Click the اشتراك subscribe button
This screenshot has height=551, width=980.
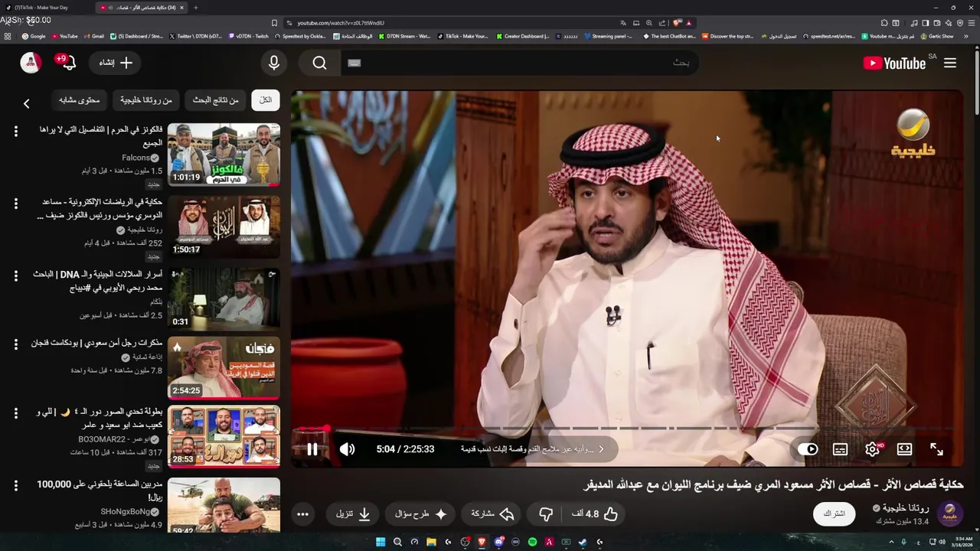tap(834, 514)
